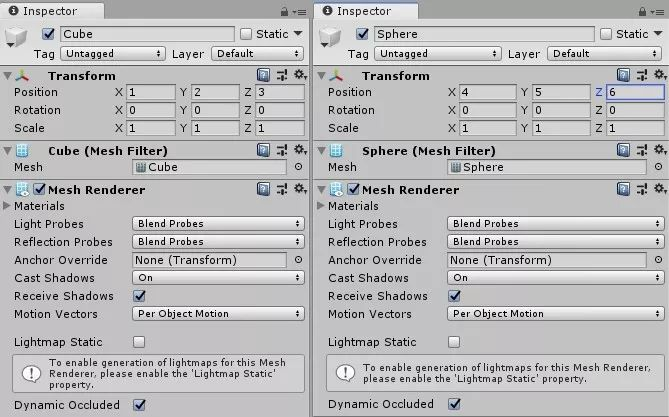Image resolution: width=669 pixels, height=417 pixels.
Task: Open Cube Mesh Filter preset selector icon
Action: (282, 150)
